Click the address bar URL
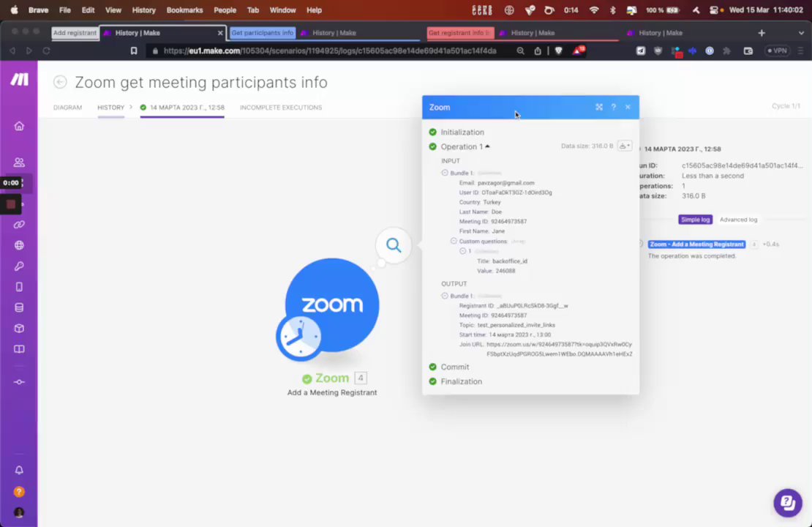This screenshot has width=812, height=527. 330,51
